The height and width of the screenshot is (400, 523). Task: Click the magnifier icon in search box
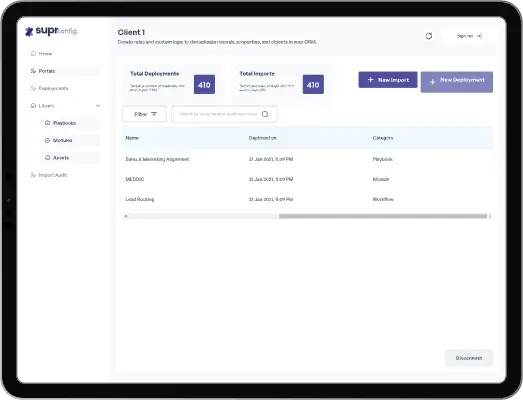tap(265, 114)
